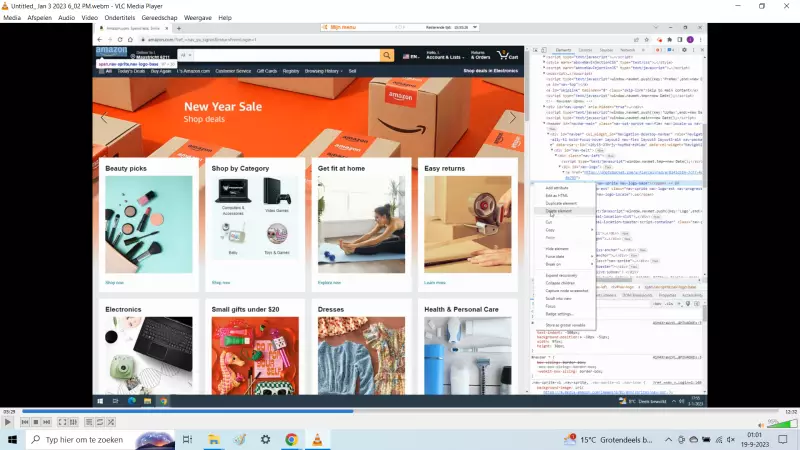The image size is (800, 450).
Task: Open the Video menu
Action: [x=89, y=17]
